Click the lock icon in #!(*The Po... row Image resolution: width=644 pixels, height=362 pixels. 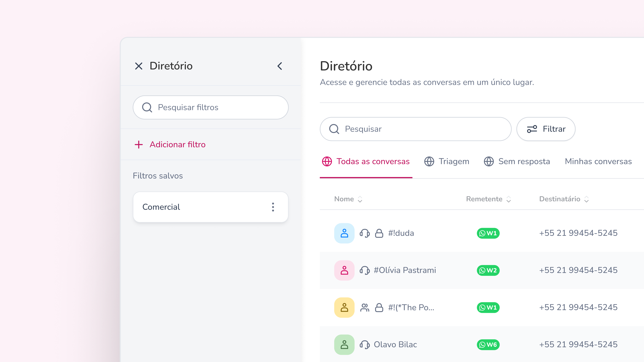[379, 308]
